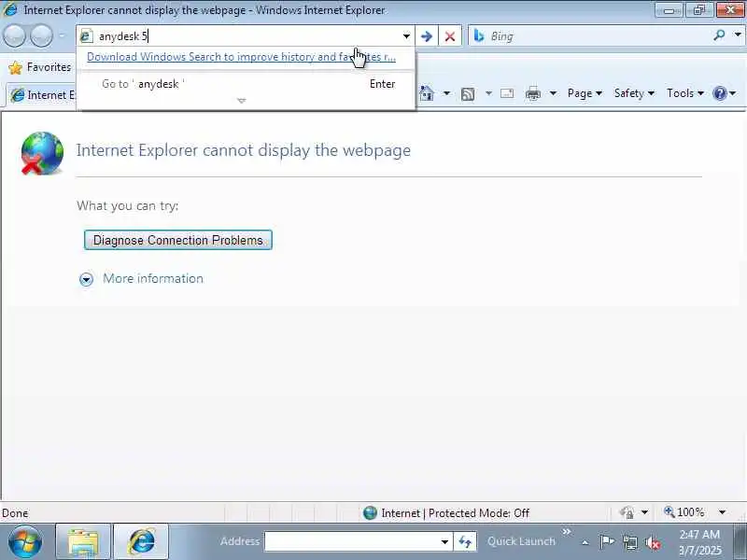Screen dimensions: 747x560
Task: Expand the autocomplete list chevron
Action: (x=242, y=101)
